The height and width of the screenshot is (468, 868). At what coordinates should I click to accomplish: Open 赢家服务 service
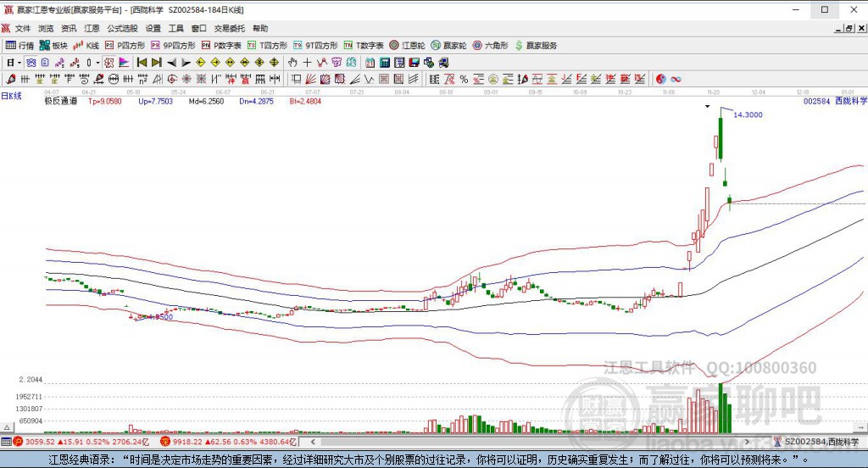coord(536,46)
